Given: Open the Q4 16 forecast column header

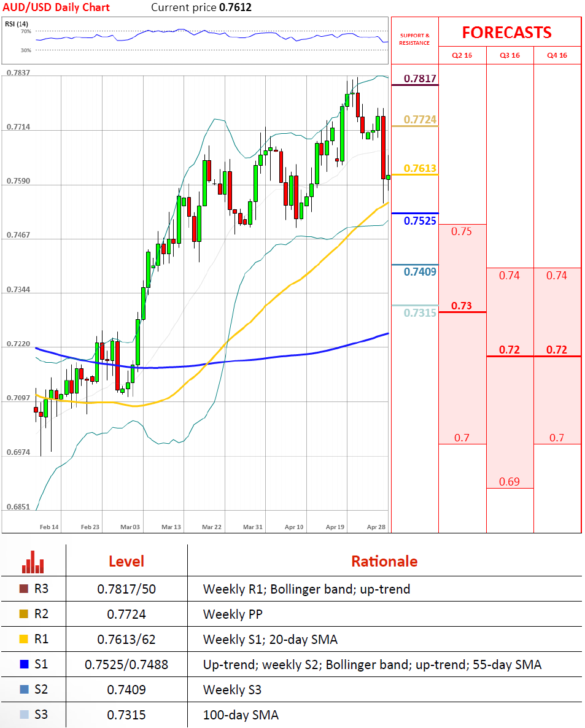Looking at the screenshot, I should tap(557, 55).
